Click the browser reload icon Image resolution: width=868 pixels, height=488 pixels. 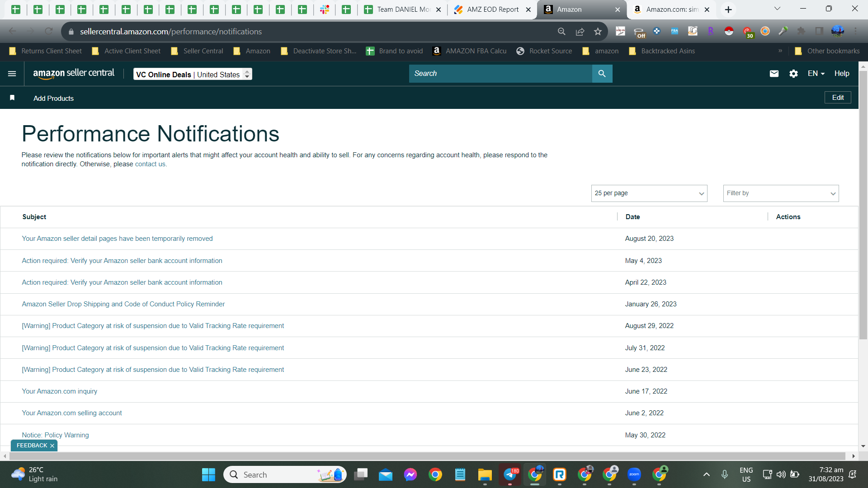click(x=49, y=31)
